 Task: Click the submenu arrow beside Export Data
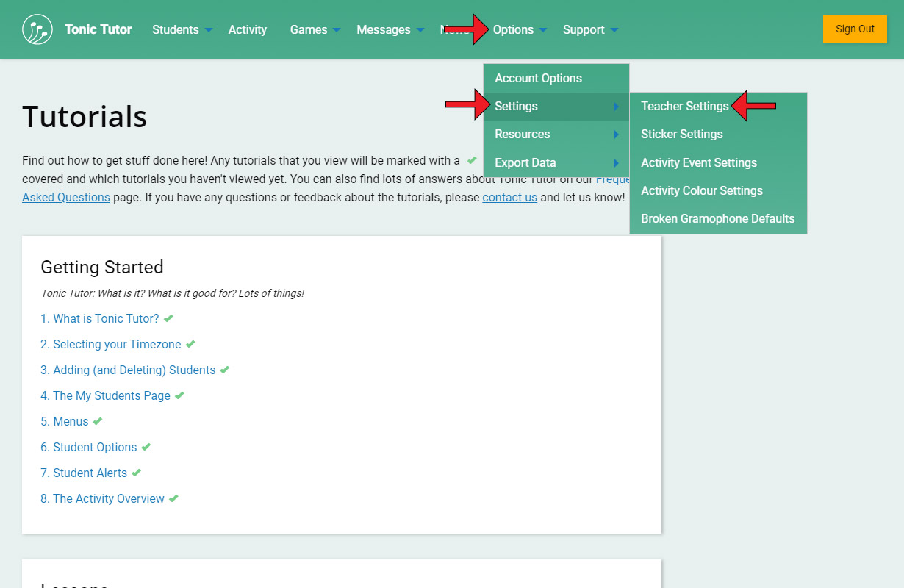(616, 163)
